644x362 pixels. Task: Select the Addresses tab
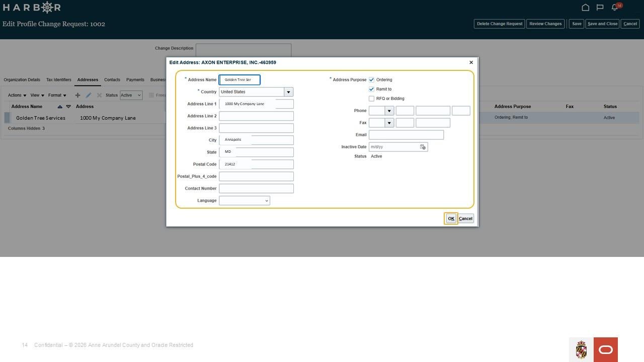point(88,80)
